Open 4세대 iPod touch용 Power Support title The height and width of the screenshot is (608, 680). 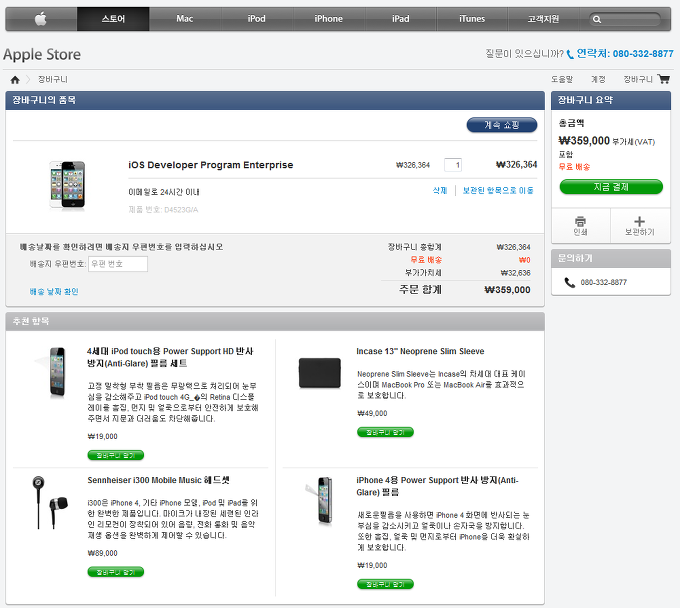click(x=170, y=357)
